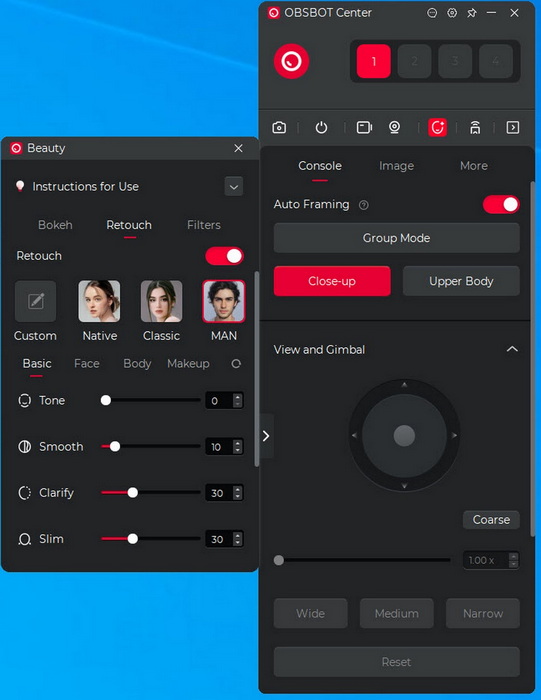The height and width of the screenshot is (700, 541).
Task: Switch to the Image tab
Action: [396, 166]
